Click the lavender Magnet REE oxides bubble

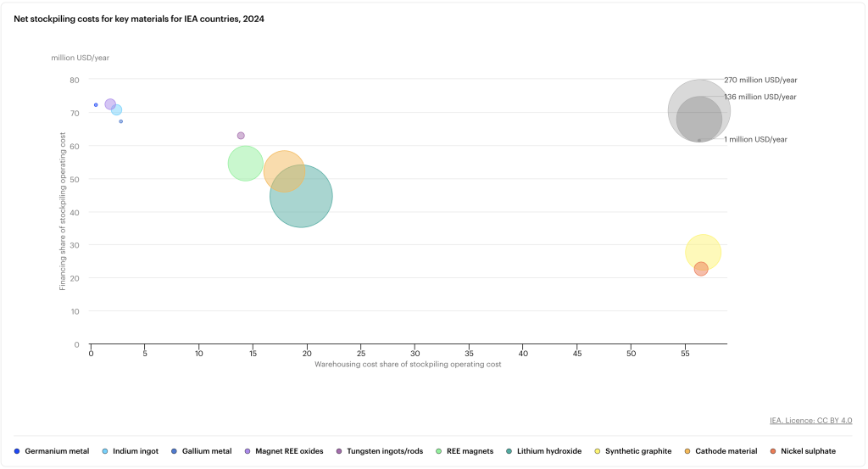coord(109,103)
